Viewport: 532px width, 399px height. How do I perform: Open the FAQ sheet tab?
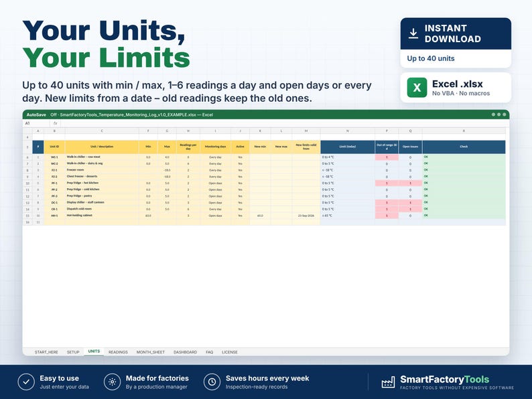[209, 352]
